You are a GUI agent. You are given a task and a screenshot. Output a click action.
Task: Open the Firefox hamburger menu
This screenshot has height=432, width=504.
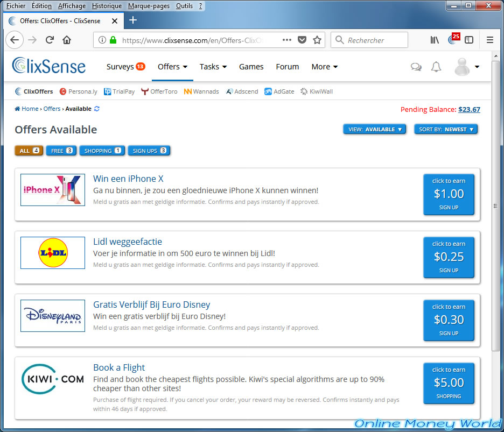click(490, 40)
